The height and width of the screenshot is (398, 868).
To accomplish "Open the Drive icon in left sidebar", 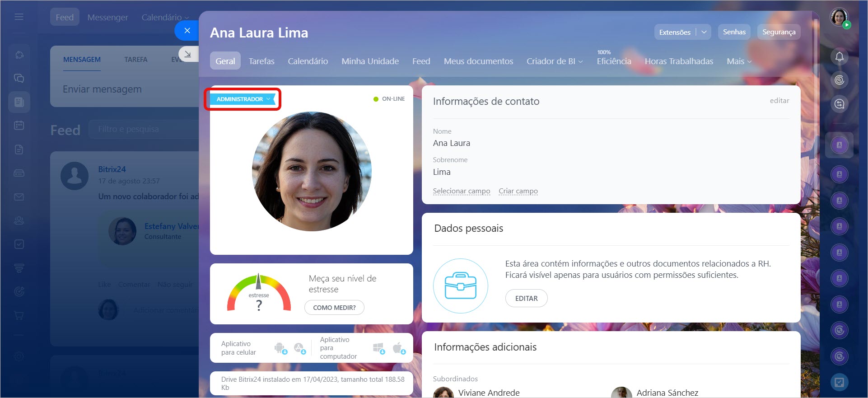I will [x=19, y=173].
